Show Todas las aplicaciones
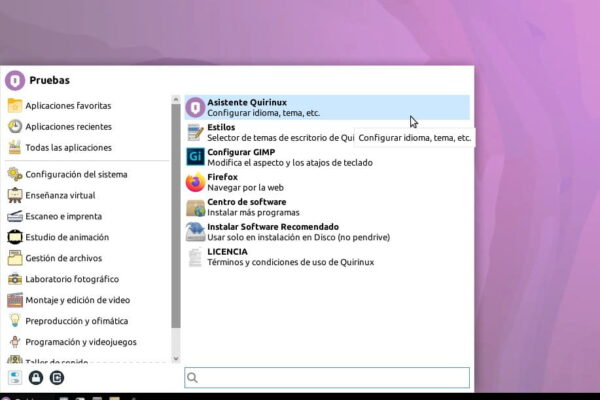Viewport: 600px width, 400px height. 68,148
